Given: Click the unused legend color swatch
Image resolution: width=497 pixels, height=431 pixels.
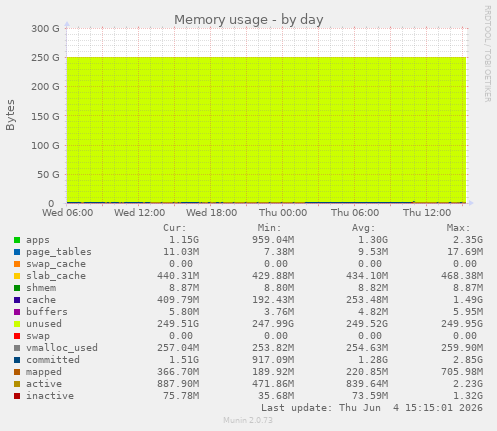Looking at the screenshot, I should click(x=17, y=324).
